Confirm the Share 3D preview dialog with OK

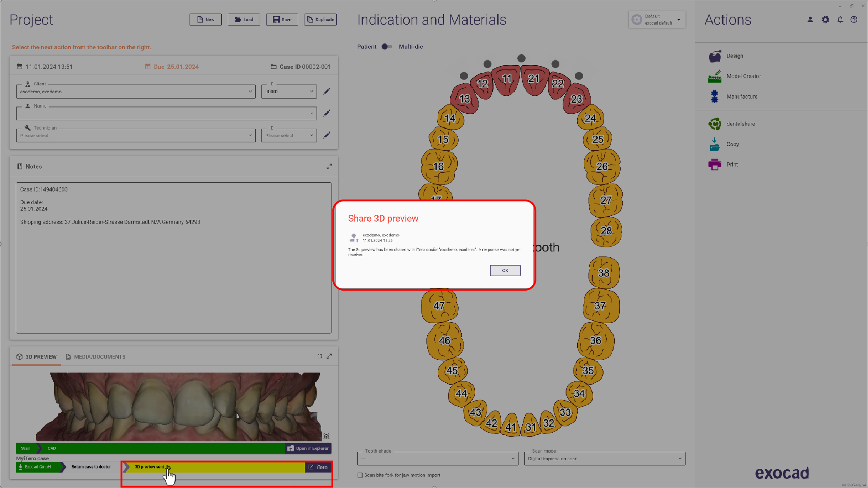[505, 271]
